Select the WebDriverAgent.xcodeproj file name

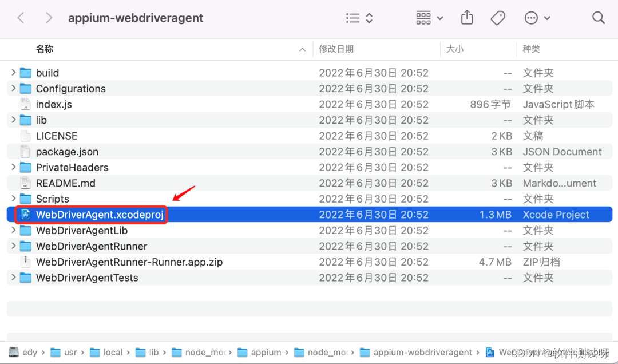coord(100,215)
